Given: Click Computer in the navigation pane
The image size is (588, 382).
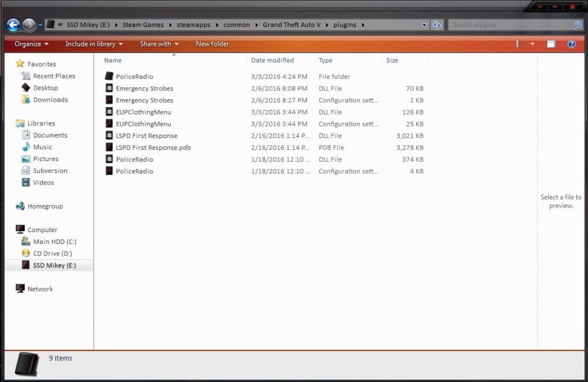Looking at the screenshot, I should click(42, 230).
